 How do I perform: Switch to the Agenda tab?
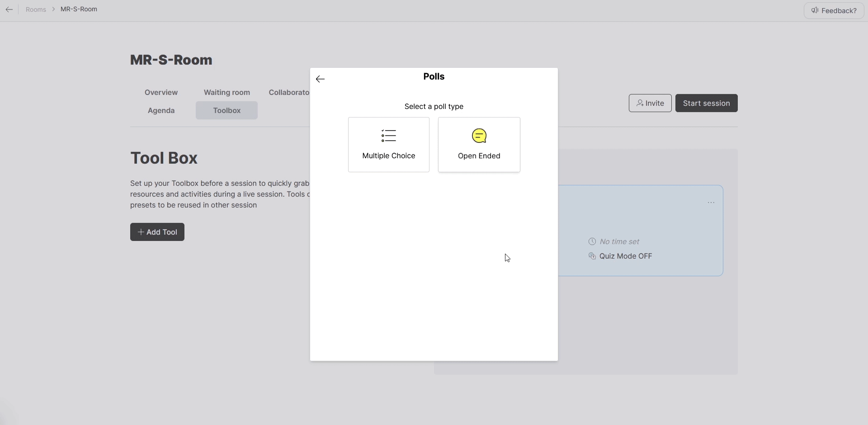coord(161,110)
